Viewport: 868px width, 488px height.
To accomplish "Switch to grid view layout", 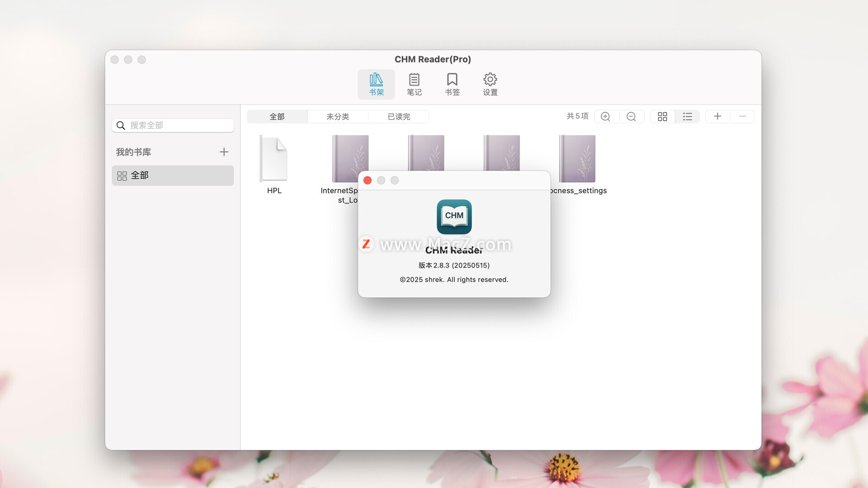I will [x=662, y=117].
